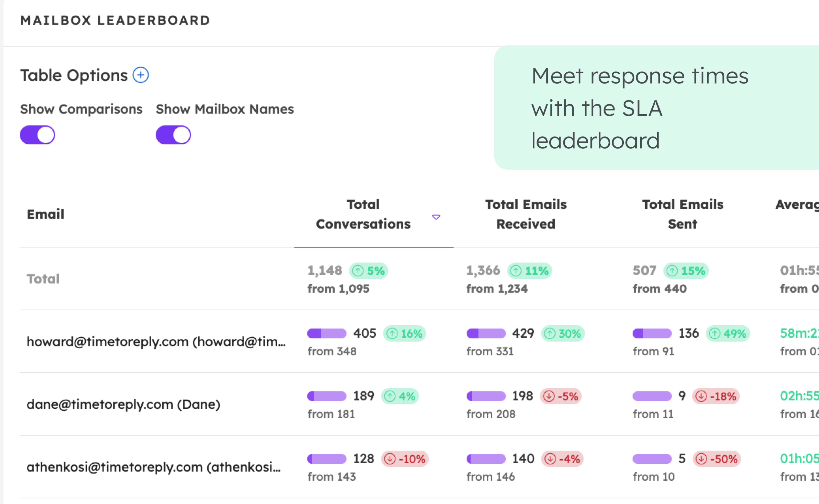Click the 5% up badge in Total row
Viewport: 819px width, 504px height.
point(369,271)
